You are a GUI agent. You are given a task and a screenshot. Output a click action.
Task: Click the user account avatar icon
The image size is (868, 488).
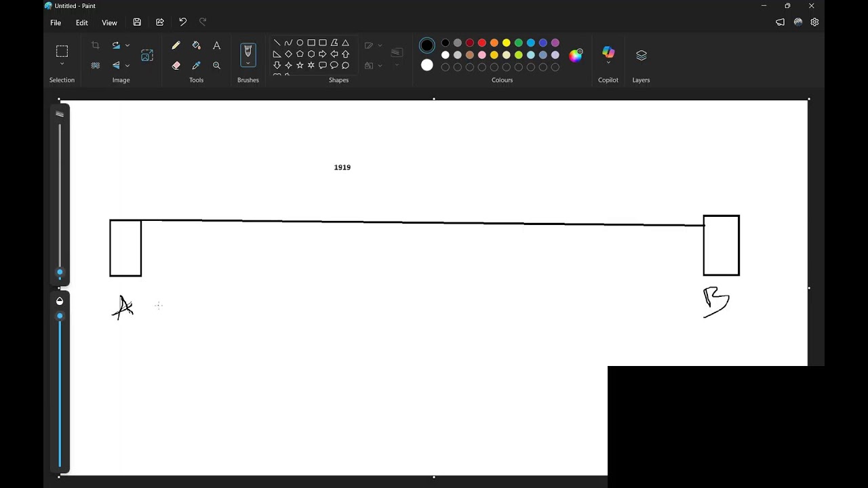click(798, 22)
